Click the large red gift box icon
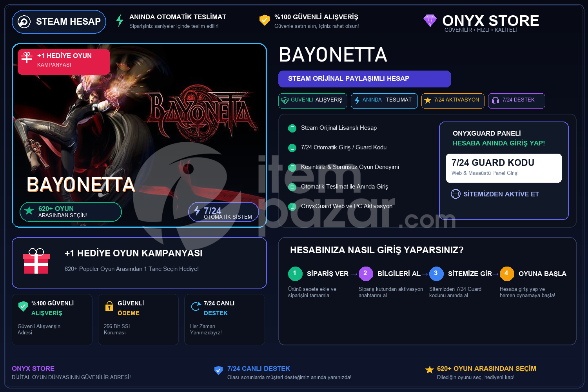 tap(36, 261)
